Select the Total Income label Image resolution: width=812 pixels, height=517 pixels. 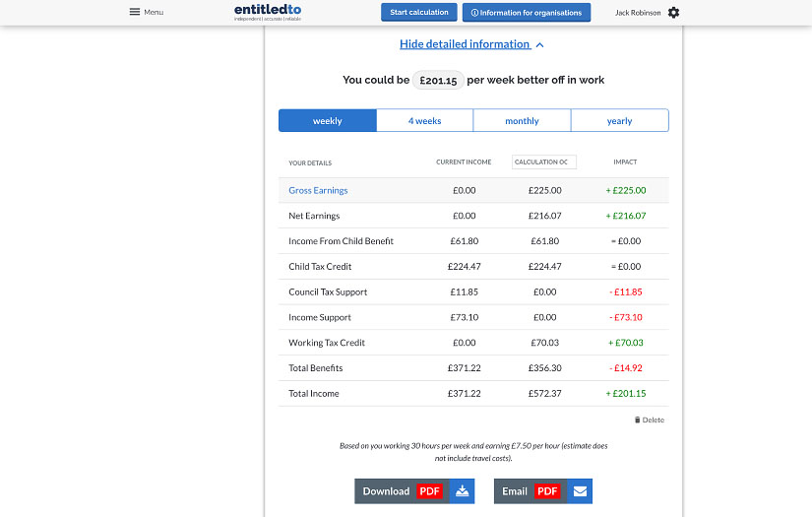[314, 394]
